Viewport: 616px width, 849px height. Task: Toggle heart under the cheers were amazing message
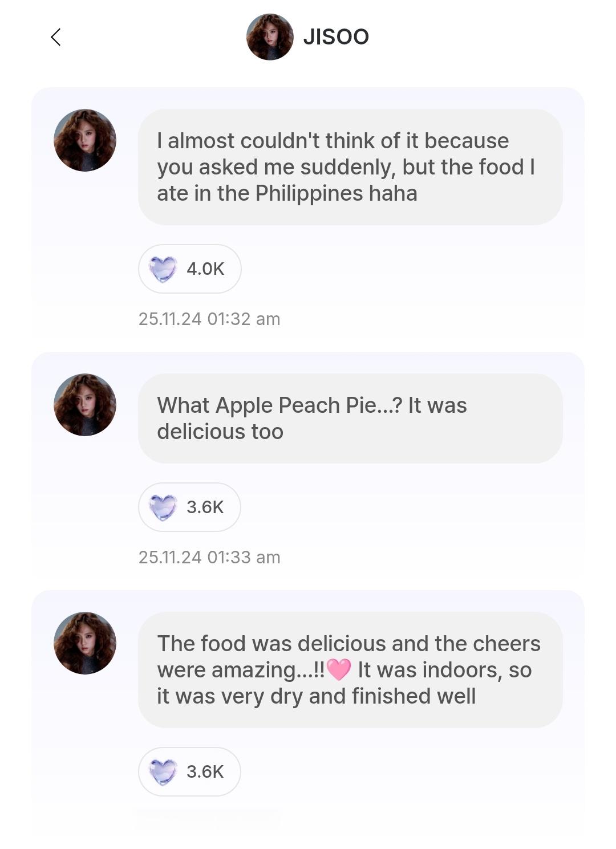[x=163, y=772]
